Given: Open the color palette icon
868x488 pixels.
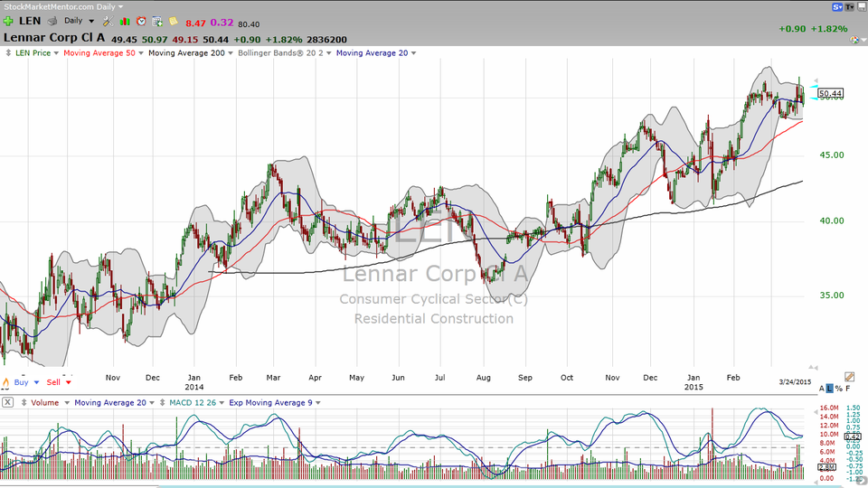Looking at the screenshot, I should [854, 40].
